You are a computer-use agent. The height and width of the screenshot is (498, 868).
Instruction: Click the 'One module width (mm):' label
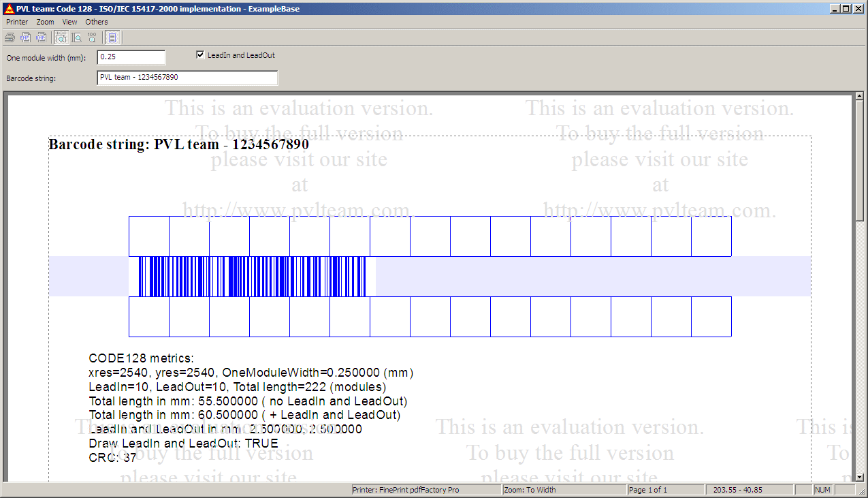coord(46,58)
